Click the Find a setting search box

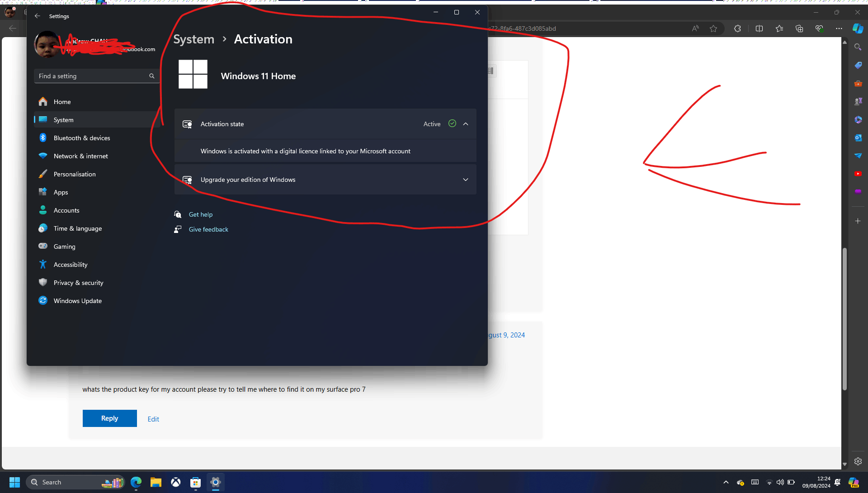(x=93, y=76)
